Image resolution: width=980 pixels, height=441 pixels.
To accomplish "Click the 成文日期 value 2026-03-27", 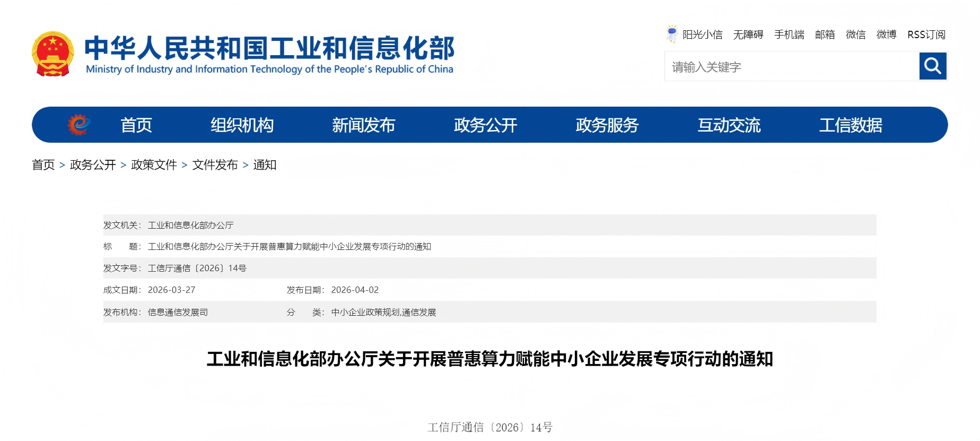I will [x=172, y=290].
